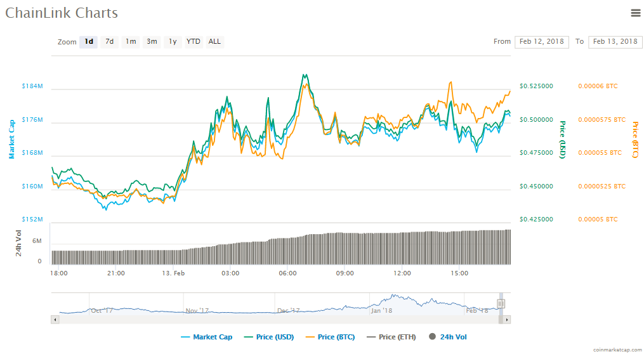
Task: Click the $152M market cap axis label
Action: coord(32,220)
